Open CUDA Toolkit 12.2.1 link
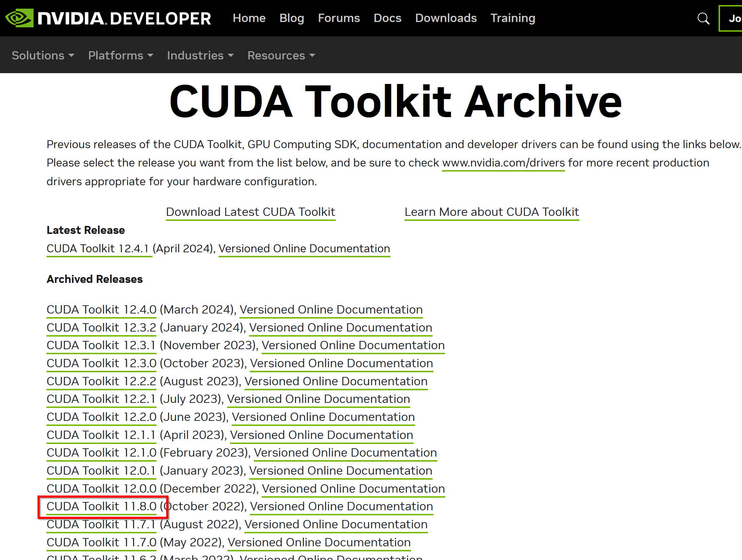The width and height of the screenshot is (742, 560). 101,399
